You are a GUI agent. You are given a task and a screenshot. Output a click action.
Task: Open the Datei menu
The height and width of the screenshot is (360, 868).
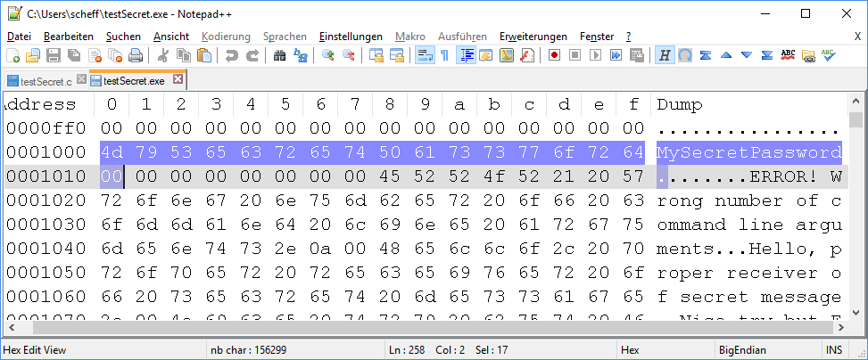click(20, 37)
